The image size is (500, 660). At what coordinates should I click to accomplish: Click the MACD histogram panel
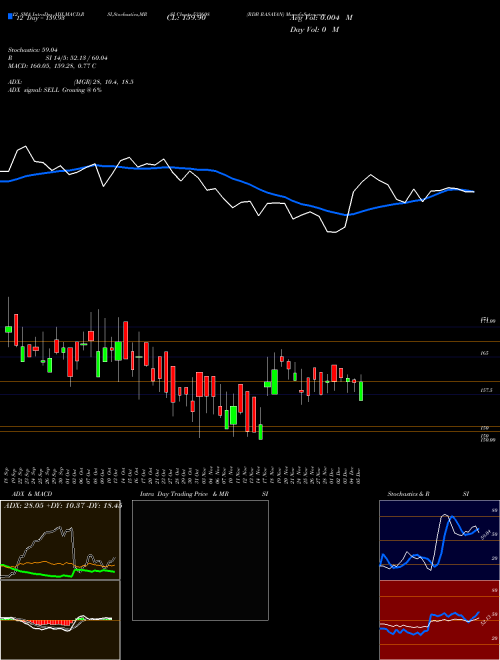click(60, 620)
